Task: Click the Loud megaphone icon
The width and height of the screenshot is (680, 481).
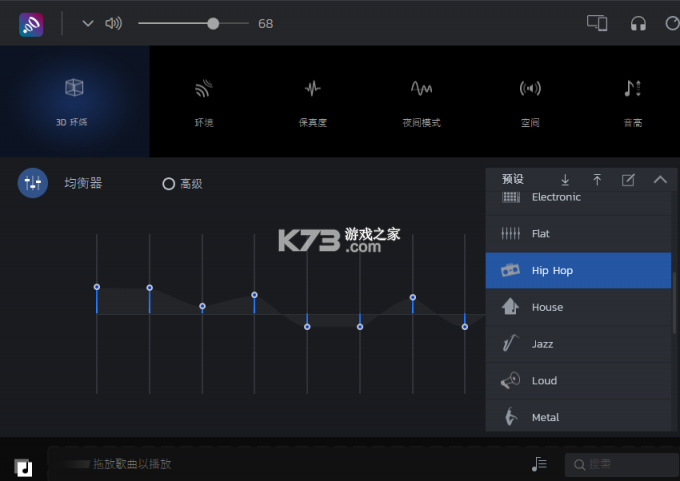Action: coord(510,380)
